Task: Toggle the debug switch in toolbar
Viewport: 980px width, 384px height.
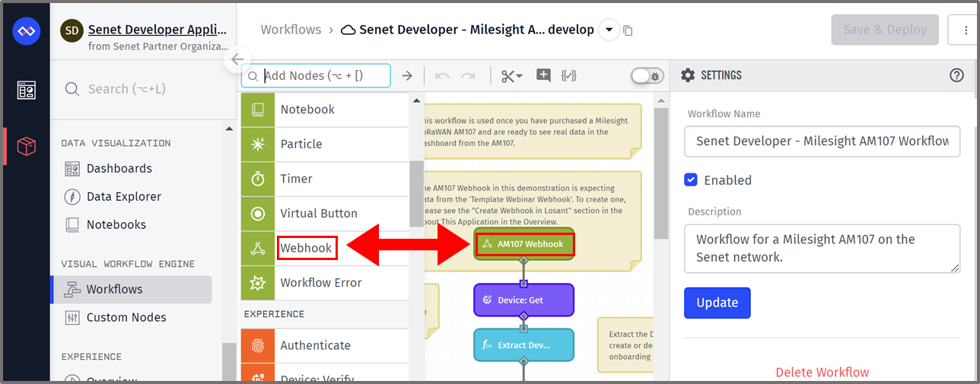Action: pyautogui.click(x=647, y=75)
